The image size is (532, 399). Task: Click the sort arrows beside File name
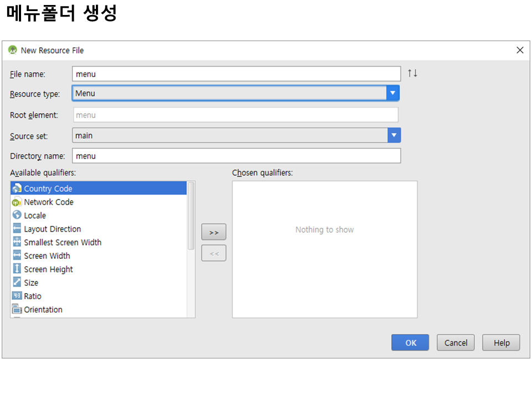pyautogui.click(x=412, y=73)
